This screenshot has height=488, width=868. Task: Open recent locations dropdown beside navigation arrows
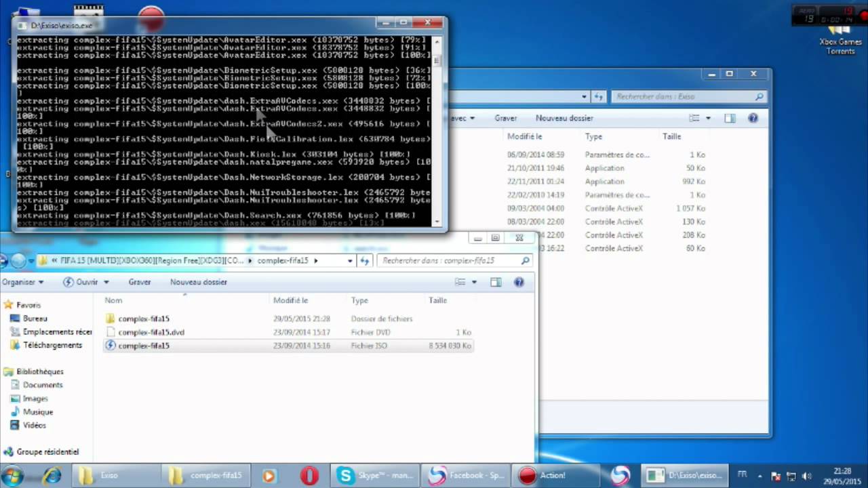pyautogui.click(x=31, y=260)
